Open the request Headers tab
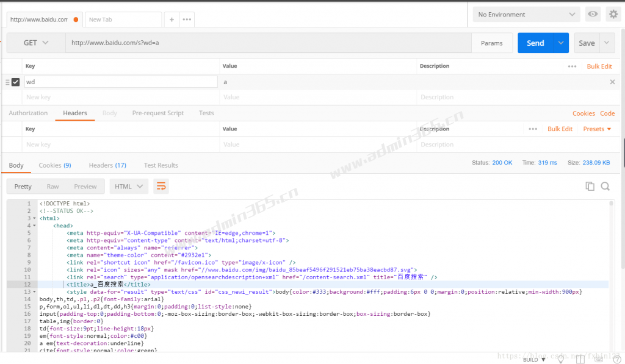 tap(75, 113)
